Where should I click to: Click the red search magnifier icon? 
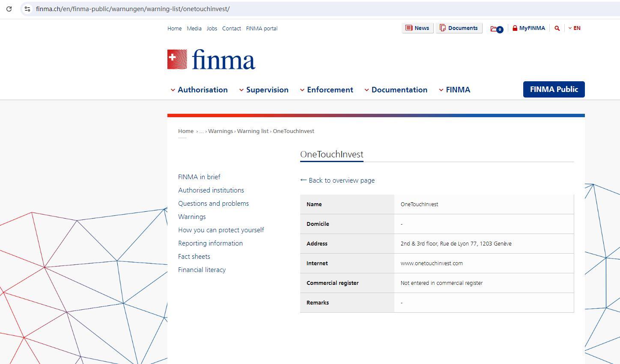[x=557, y=28]
